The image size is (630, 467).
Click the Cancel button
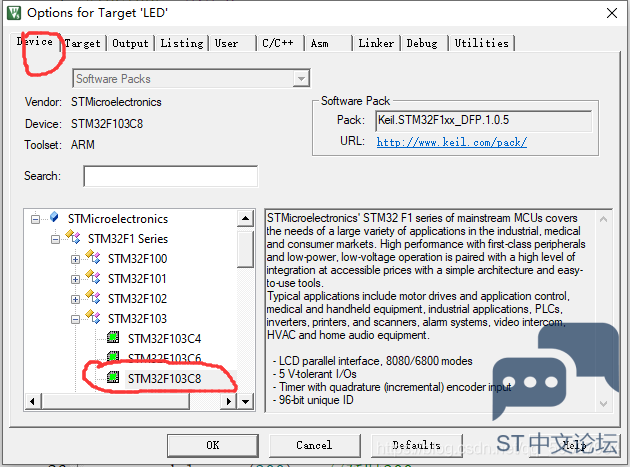tap(315, 445)
